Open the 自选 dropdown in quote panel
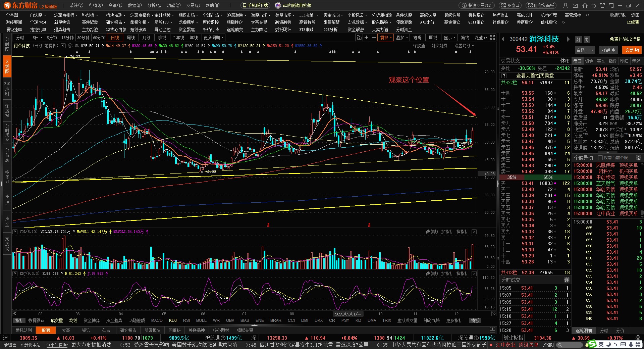Viewport: 644px width, 349px height. [585, 50]
